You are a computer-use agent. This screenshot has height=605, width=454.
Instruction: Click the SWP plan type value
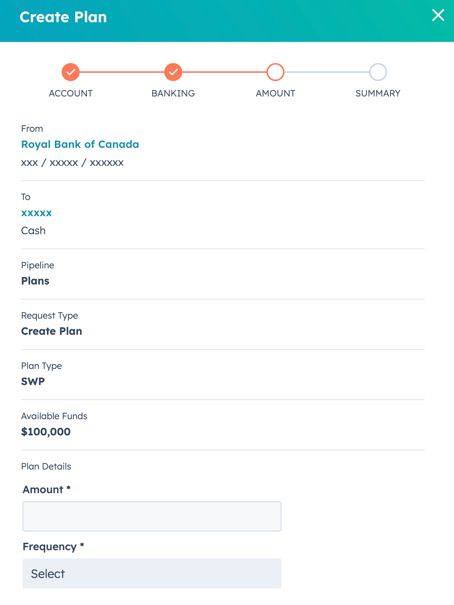pyautogui.click(x=33, y=382)
